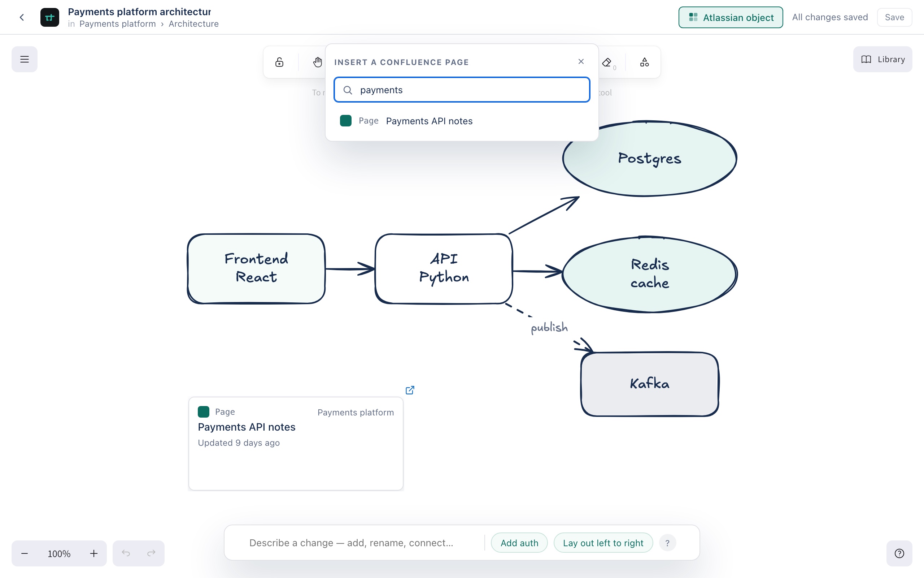The width and height of the screenshot is (924, 578).
Task: Select the Eraser tool
Action: point(607,62)
